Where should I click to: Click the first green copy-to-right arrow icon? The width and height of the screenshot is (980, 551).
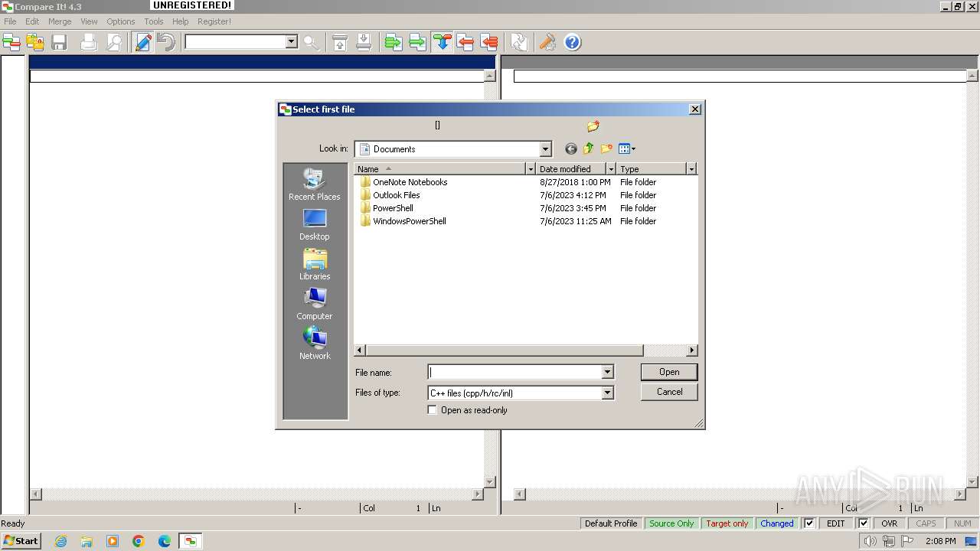click(x=394, y=42)
